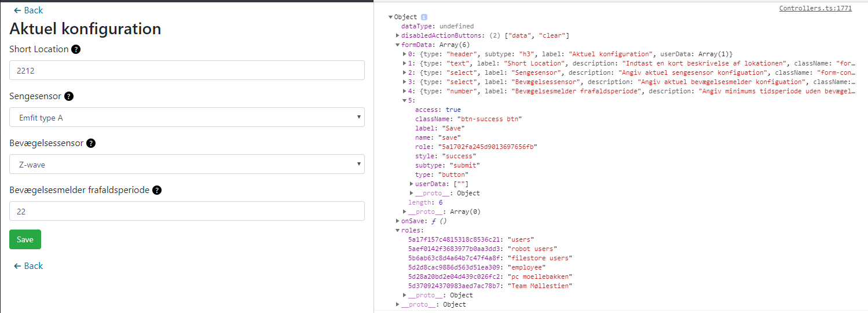Expand the onSave function node
Image resolution: width=868 pixels, height=313 pixels.
tap(398, 221)
